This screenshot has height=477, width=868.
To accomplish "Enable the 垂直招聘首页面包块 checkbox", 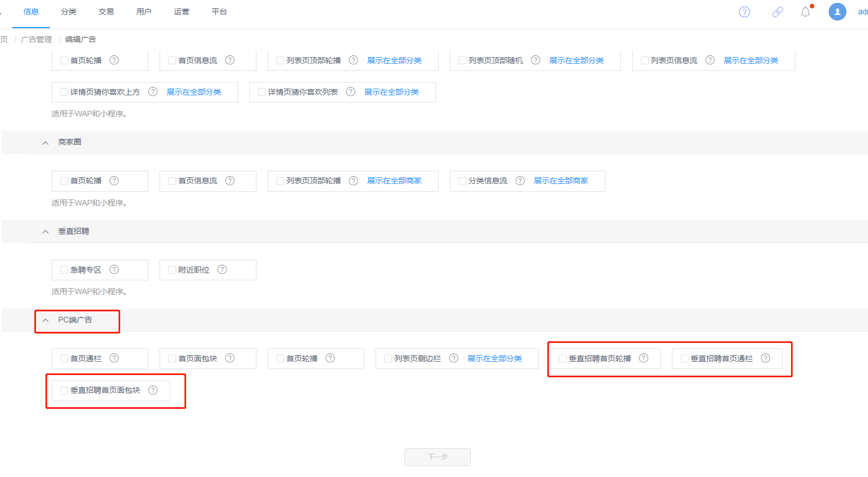I will (64, 390).
